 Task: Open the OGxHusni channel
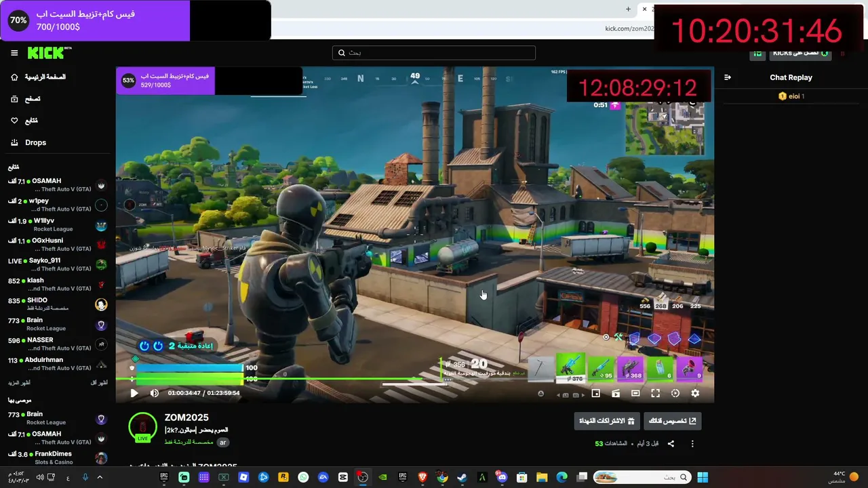(x=58, y=245)
